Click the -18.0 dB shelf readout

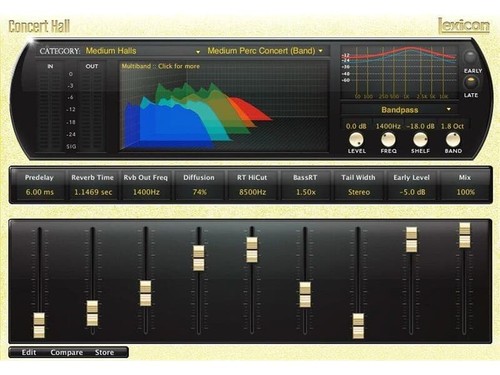[x=420, y=126]
